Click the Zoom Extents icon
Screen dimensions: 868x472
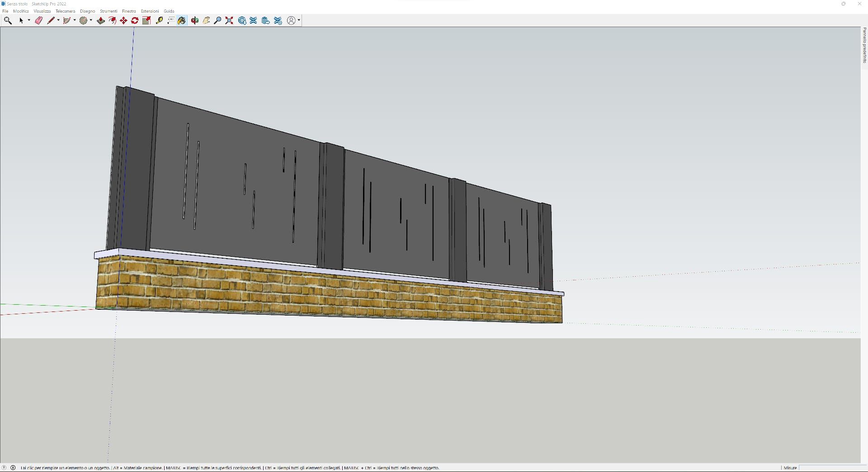pos(229,20)
